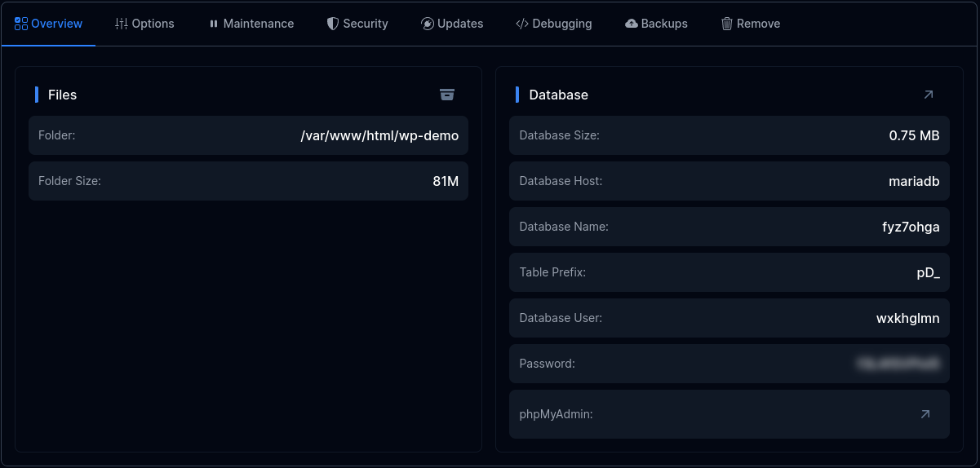Switch to the Debugging tab
This screenshot has height=468, width=980.
(554, 24)
